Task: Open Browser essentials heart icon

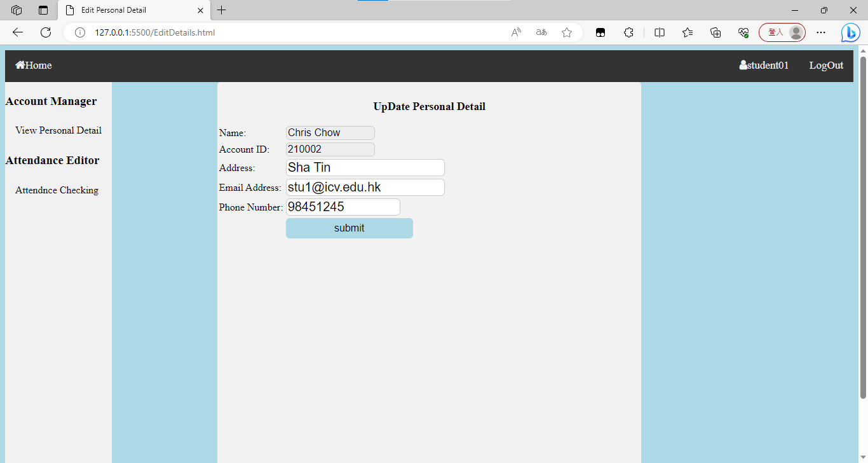Action: pyautogui.click(x=743, y=32)
